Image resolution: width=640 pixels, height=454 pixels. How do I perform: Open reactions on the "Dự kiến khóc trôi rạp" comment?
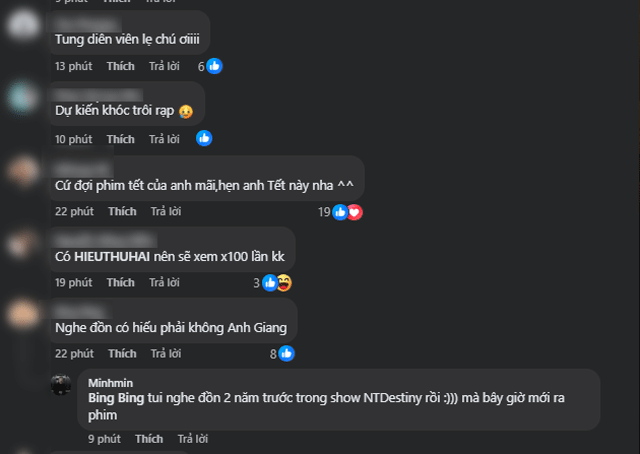click(x=205, y=139)
